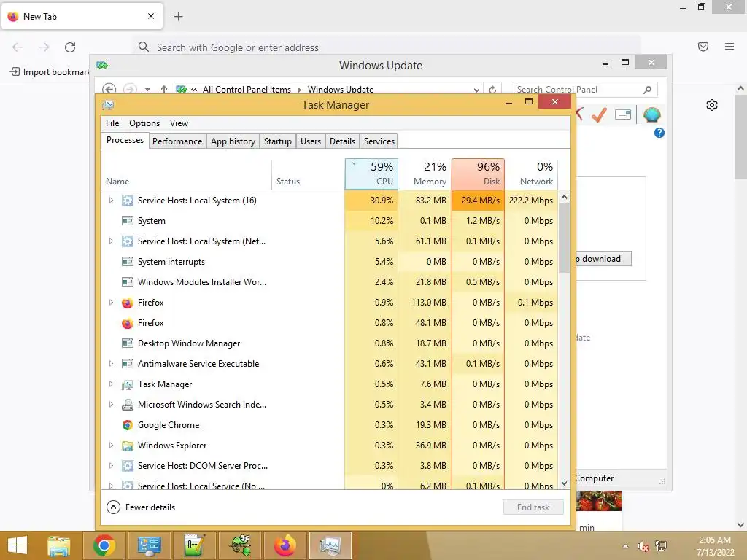The image size is (747, 560).
Task: Switch to the Details tab
Action: point(343,141)
